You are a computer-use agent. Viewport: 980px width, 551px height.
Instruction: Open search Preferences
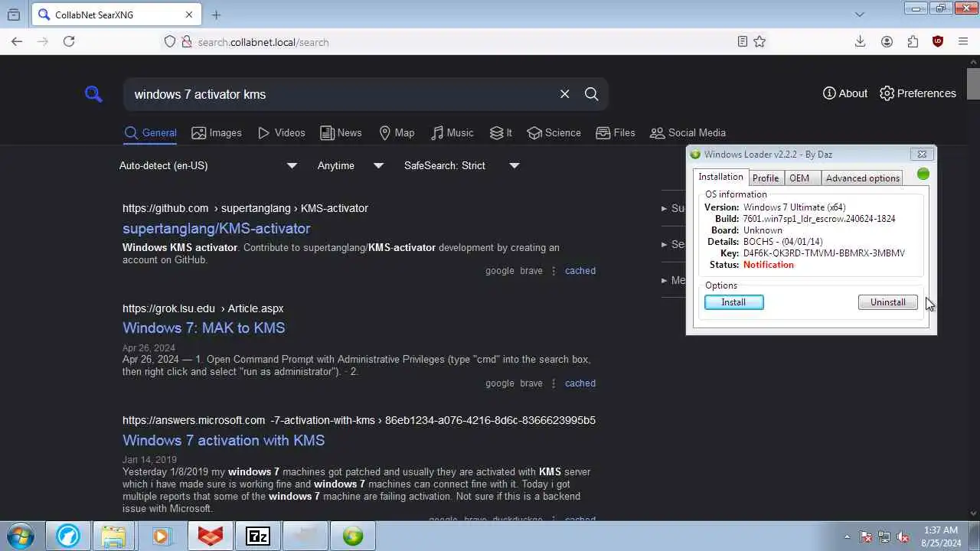coord(918,93)
